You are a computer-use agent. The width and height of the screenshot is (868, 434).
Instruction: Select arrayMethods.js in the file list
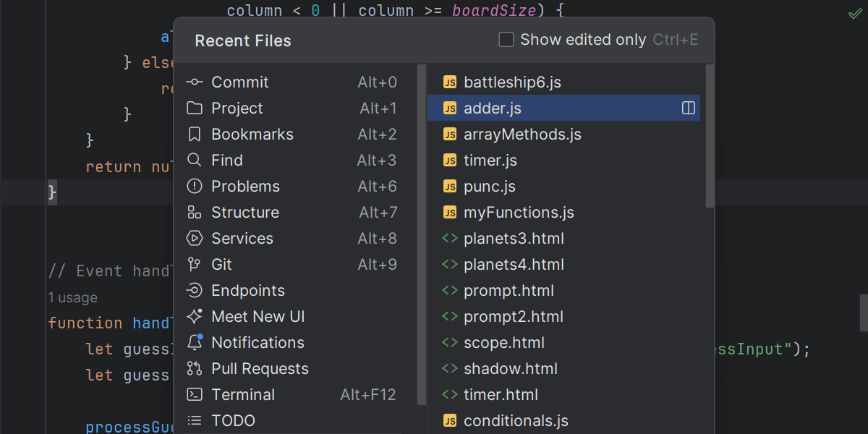tap(522, 135)
